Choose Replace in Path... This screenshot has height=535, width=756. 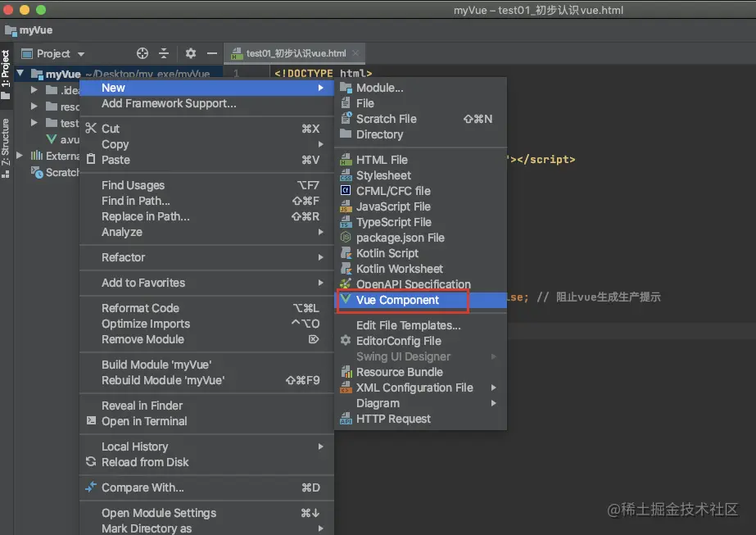(x=207, y=216)
